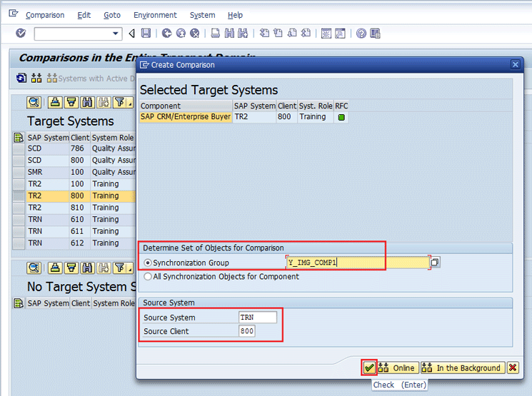
Task: Open the Environment menu
Action: pyautogui.click(x=155, y=15)
